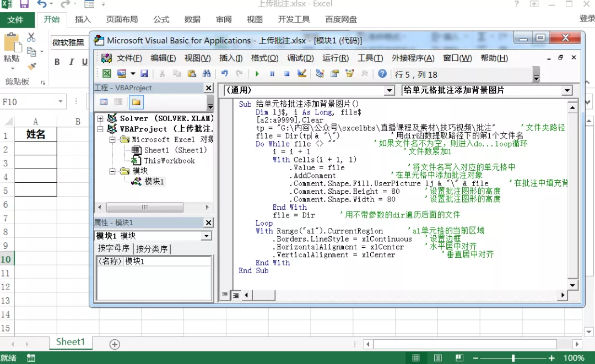Switch to Procedure View in code window
Screen dimensions: 595x364
tap(225, 295)
